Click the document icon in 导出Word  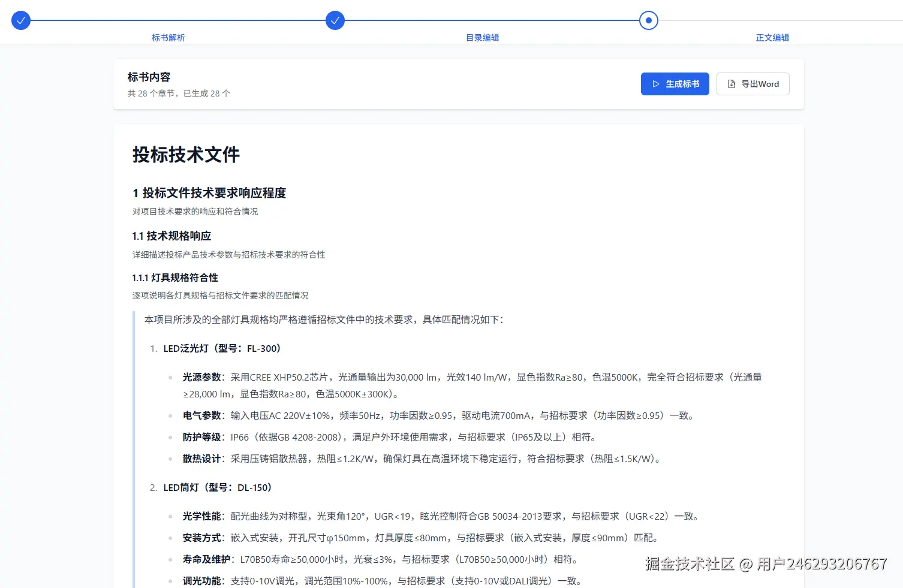[x=732, y=84]
